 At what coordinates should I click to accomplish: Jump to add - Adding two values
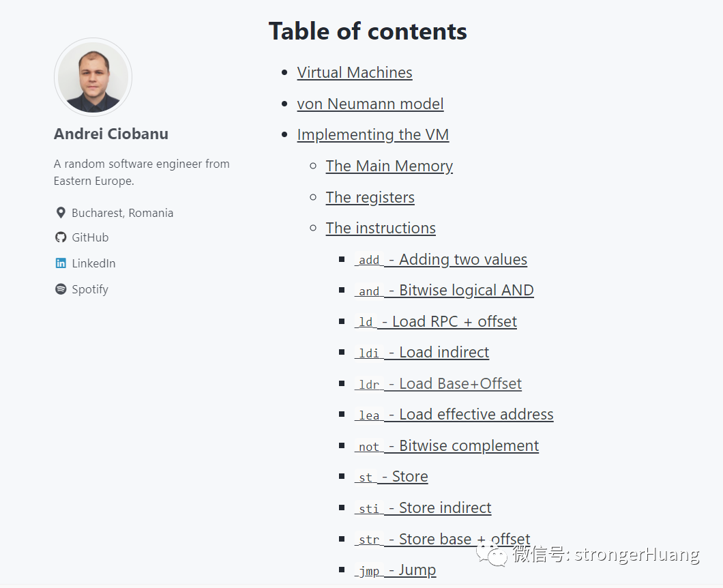441,259
